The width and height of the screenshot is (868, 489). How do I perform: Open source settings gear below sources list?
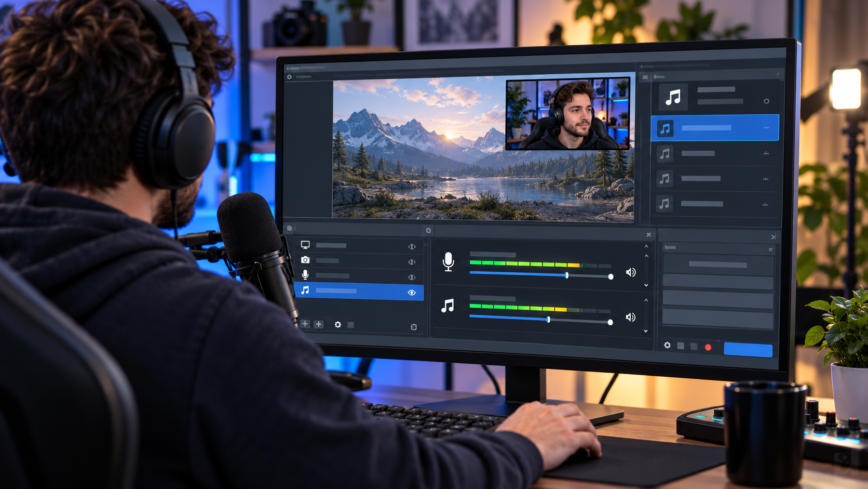(x=338, y=324)
